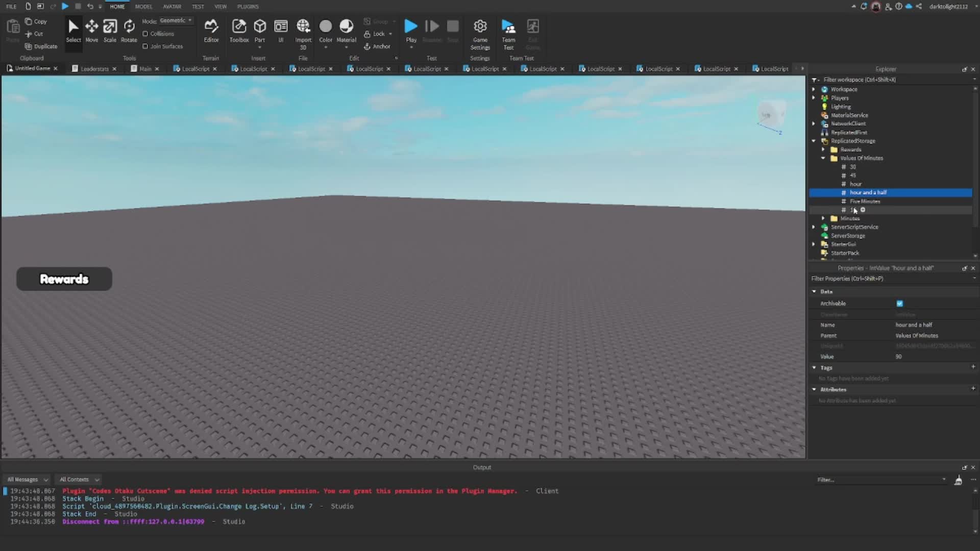
Task: Open the All Messages filter dropdown
Action: click(28, 480)
